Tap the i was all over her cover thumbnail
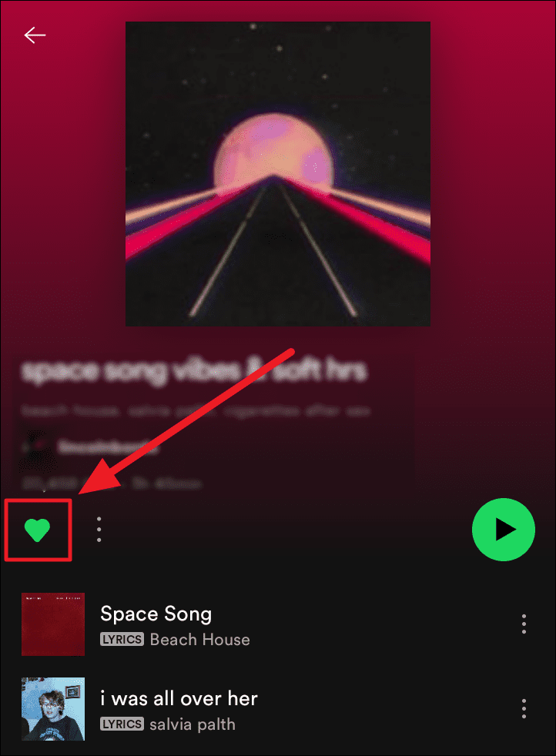The image size is (556, 756). (x=53, y=709)
